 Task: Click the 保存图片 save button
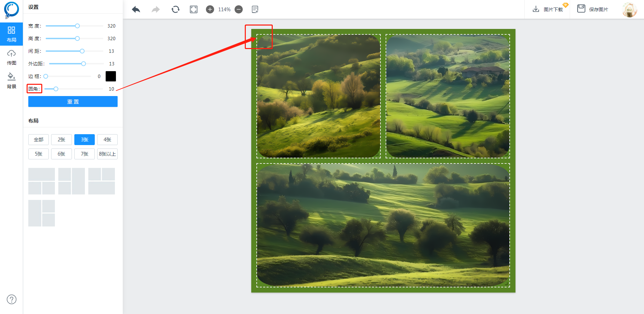(593, 9)
